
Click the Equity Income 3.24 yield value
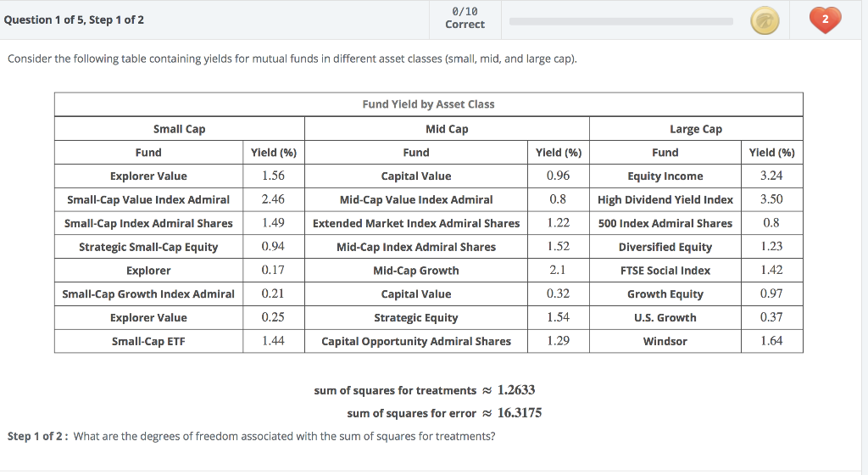pyautogui.click(x=771, y=176)
